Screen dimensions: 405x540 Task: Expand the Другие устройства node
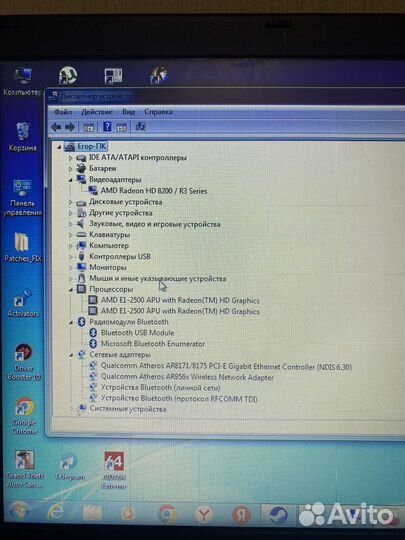71,213
